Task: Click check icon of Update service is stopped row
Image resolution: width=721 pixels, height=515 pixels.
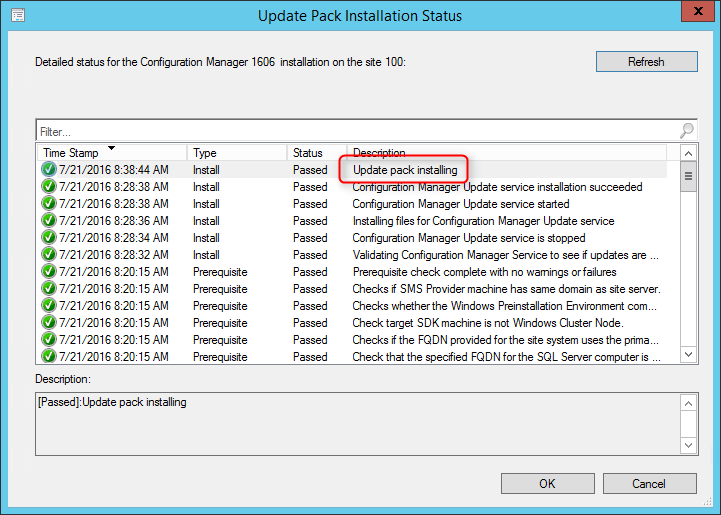Action: (x=48, y=238)
